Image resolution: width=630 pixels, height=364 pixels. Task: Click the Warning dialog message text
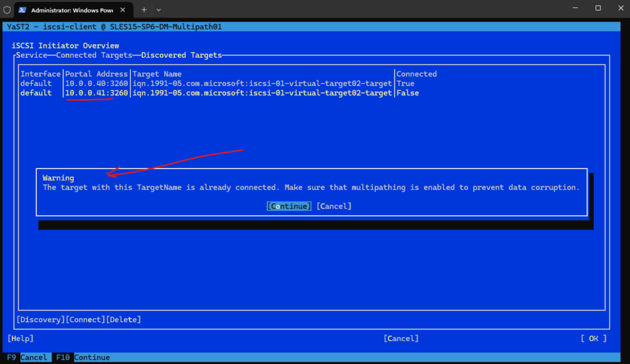click(311, 187)
